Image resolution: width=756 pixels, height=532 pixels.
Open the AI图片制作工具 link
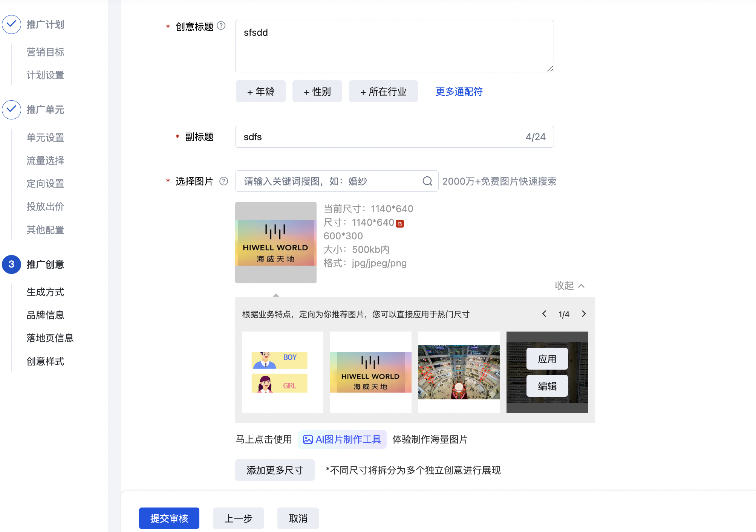(342, 439)
